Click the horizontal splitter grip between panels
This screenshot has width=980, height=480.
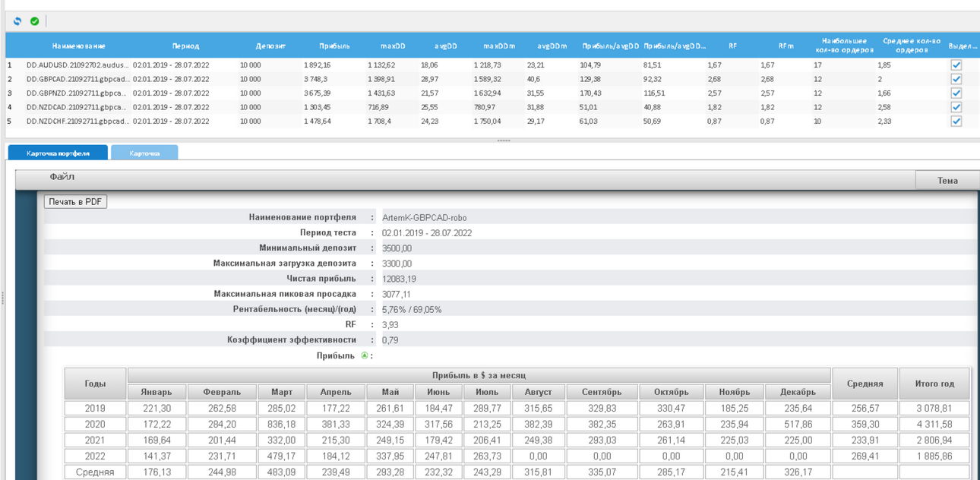[504, 141]
